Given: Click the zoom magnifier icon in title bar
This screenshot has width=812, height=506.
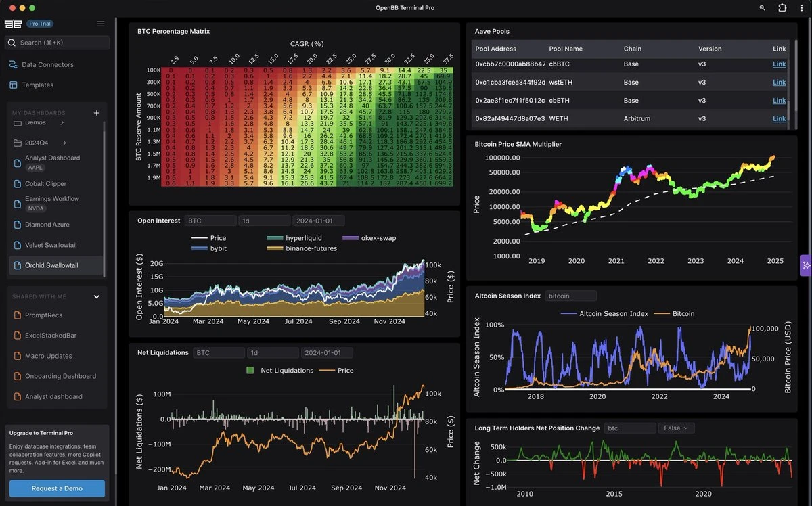Looking at the screenshot, I should point(763,8).
